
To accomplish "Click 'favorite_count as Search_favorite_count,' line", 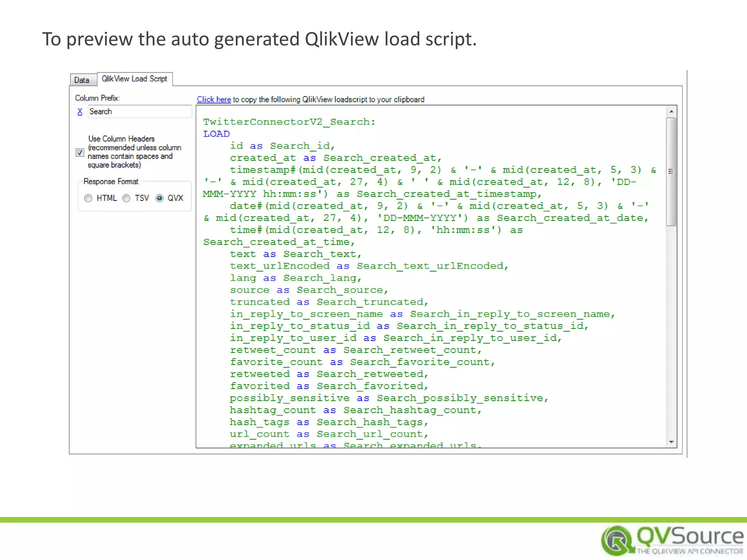I will pyautogui.click(x=362, y=362).
